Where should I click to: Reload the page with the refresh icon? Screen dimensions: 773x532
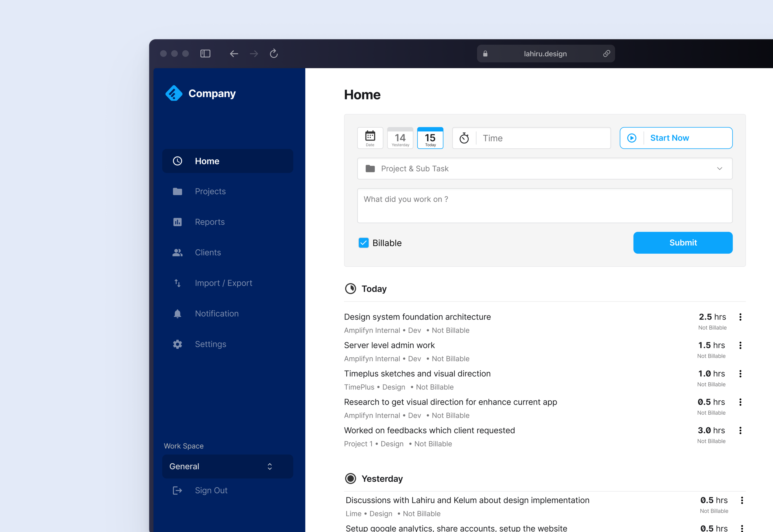tap(274, 53)
